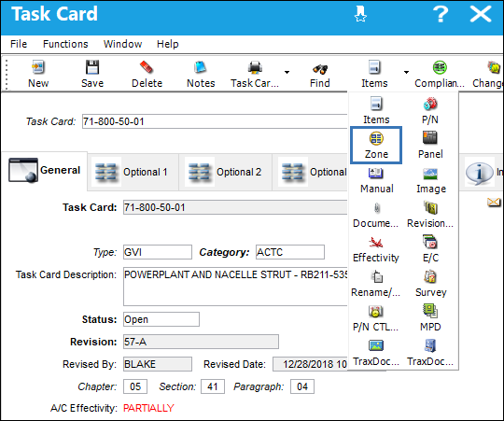Open the E/C option

(430, 249)
